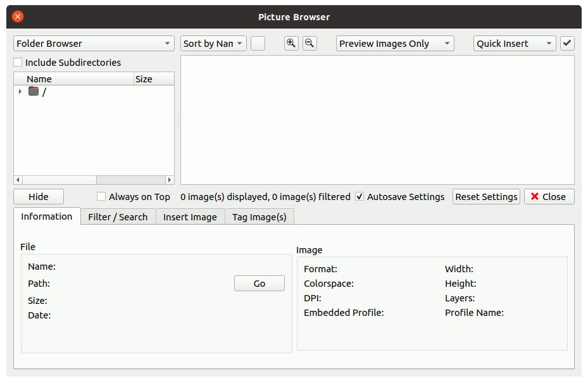The width and height of the screenshot is (588, 383).
Task: Uncheck Autosave Settings
Action: pyautogui.click(x=360, y=197)
